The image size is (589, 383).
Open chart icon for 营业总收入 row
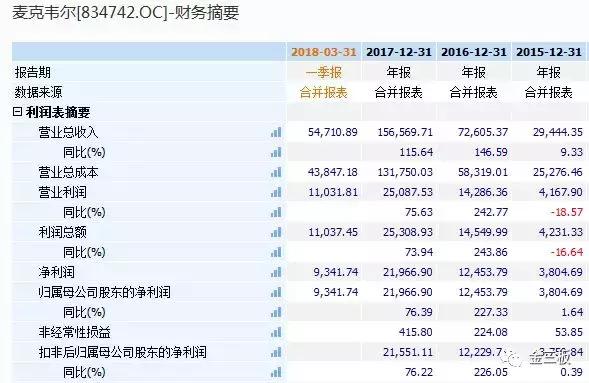coord(276,132)
